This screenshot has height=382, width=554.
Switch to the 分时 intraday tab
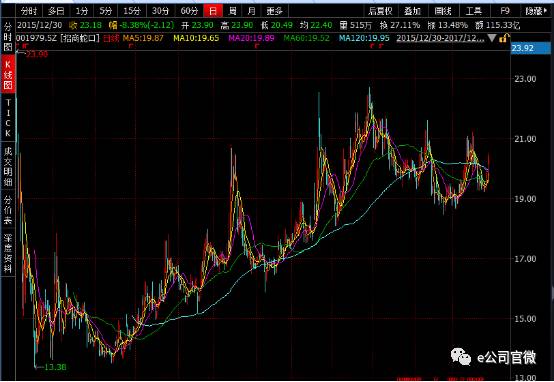29,11
